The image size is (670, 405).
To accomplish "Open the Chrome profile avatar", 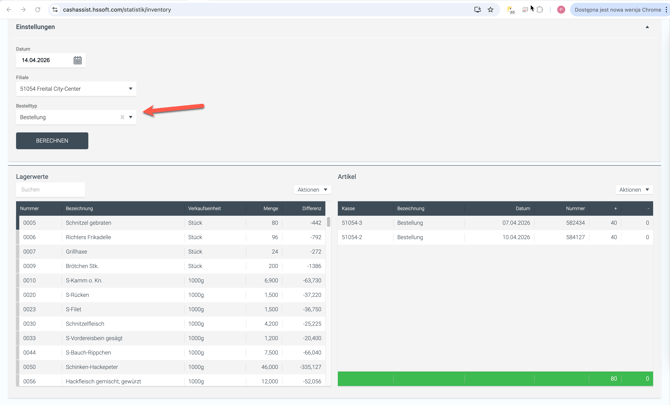I will pos(561,9).
